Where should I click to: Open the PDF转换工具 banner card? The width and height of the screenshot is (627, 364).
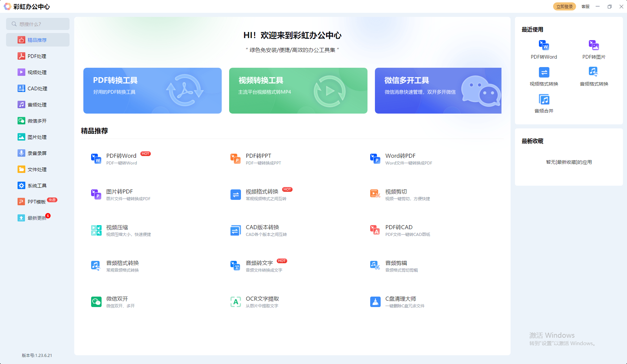(153, 91)
